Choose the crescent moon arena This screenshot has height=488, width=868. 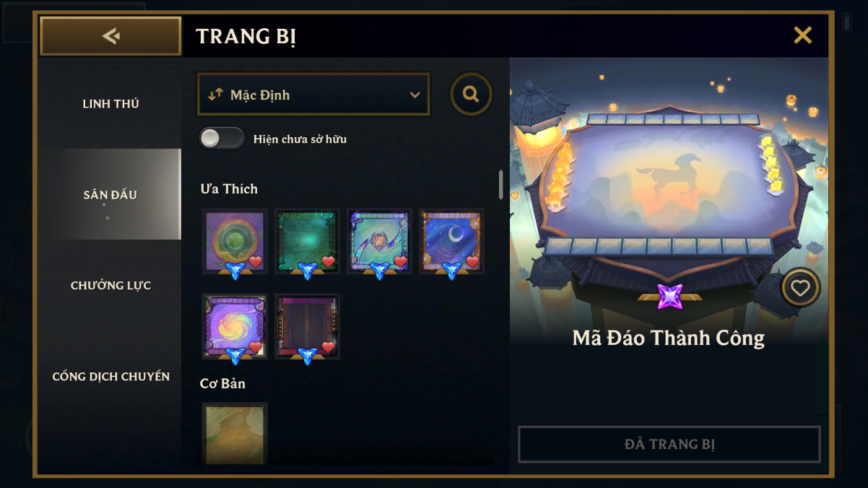(x=451, y=241)
